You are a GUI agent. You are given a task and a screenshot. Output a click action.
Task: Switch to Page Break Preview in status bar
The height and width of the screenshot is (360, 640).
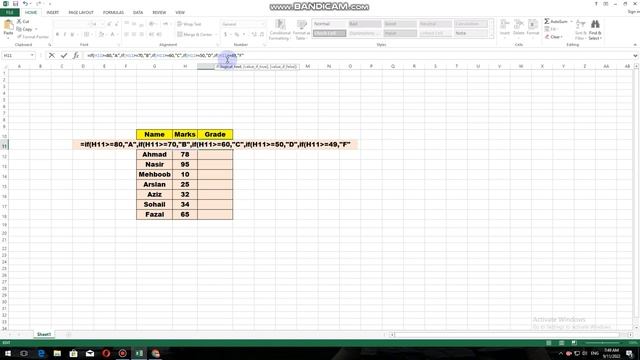pos(574,343)
